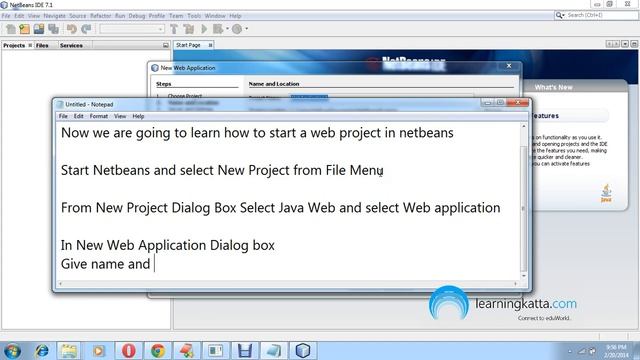Open Windows Explorer from taskbar
The width and height of the screenshot is (640, 360).
69,351
